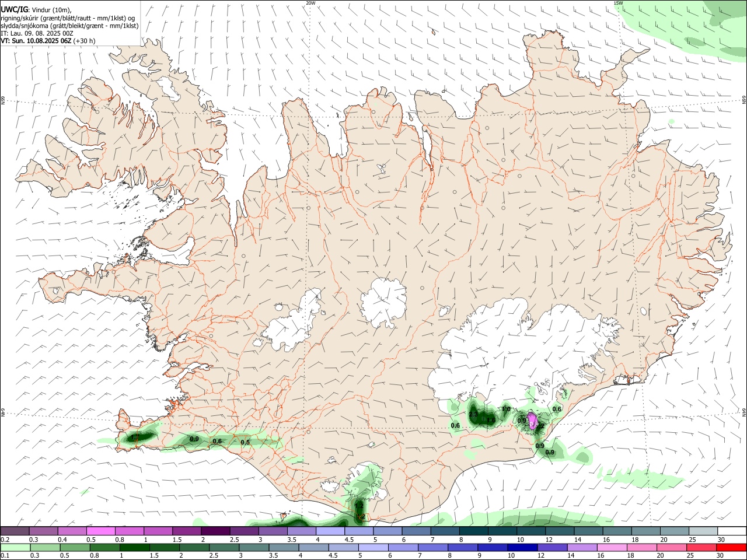Click the 2.5 grey-green swatch in rain scale

[x=224, y=547]
